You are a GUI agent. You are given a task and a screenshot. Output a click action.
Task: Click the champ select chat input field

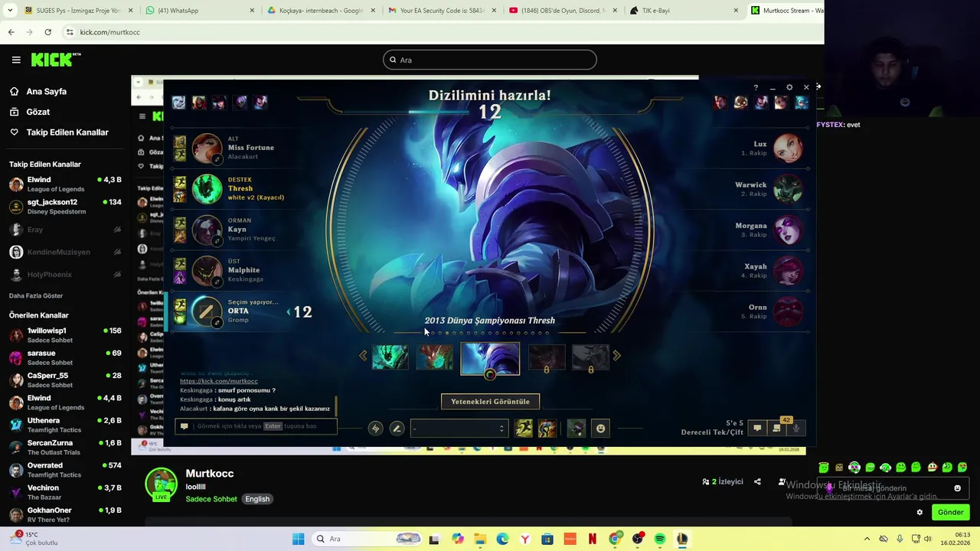(256, 426)
